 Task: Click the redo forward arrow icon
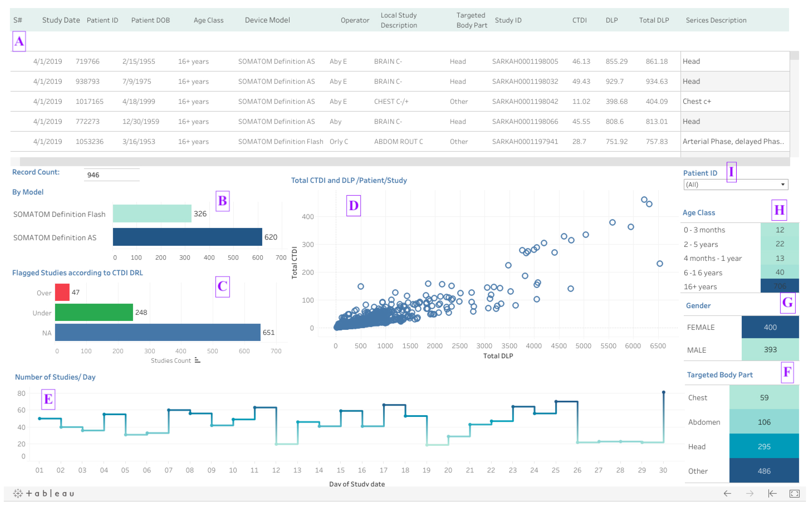[x=750, y=493]
